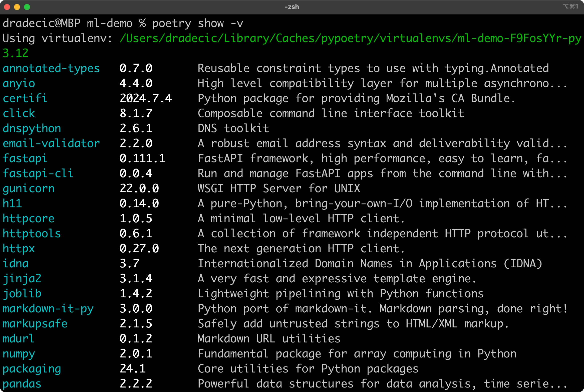This screenshot has width=584, height=392.
Task: Click the certifi version 2024.7.4
Action: pyautogui.click(x=146, y=98)
